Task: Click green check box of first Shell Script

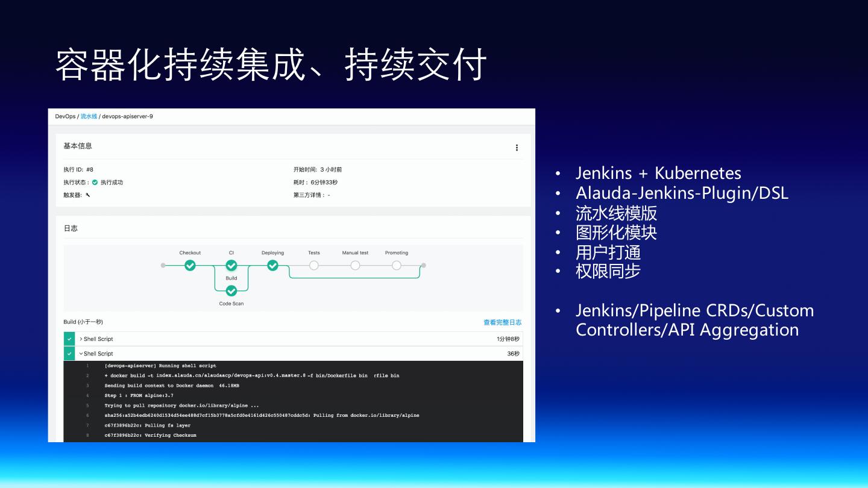Action: [69, 339]
